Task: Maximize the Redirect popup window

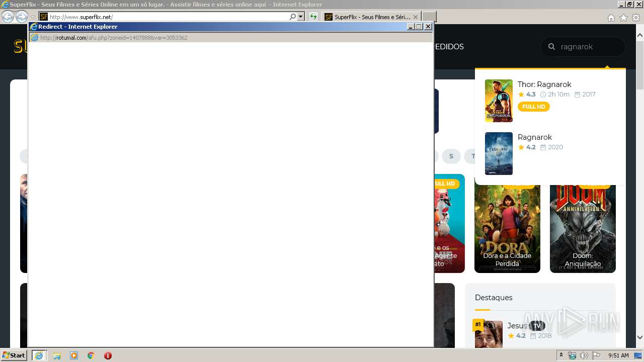Action: tap(419, 27)
